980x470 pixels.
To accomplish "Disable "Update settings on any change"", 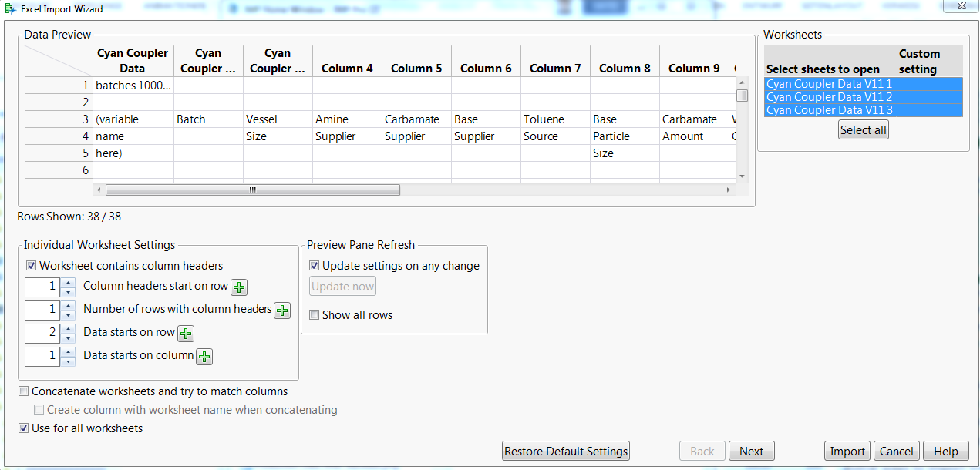I will click(x=314, y=265).
